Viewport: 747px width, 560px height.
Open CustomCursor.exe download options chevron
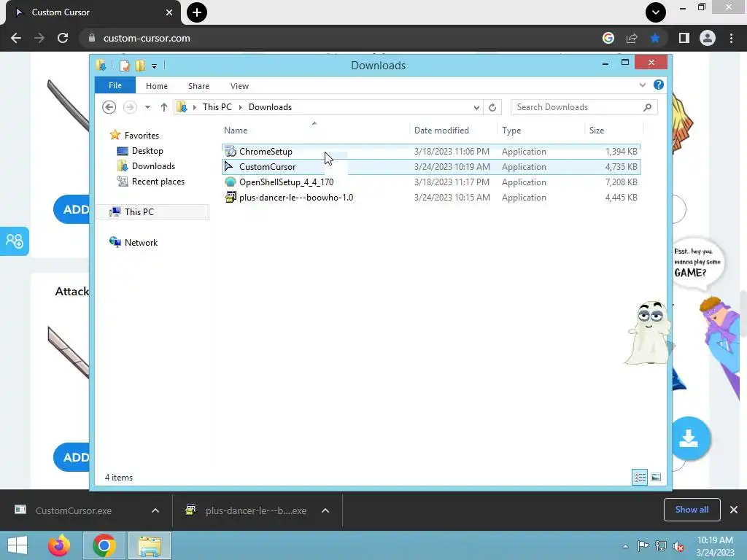[x=155, y=510]
